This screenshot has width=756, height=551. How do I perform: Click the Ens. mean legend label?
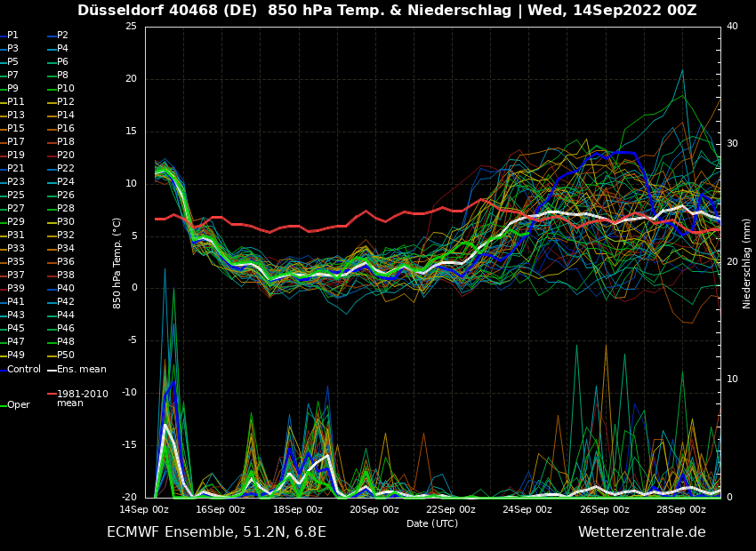point(81,370)
